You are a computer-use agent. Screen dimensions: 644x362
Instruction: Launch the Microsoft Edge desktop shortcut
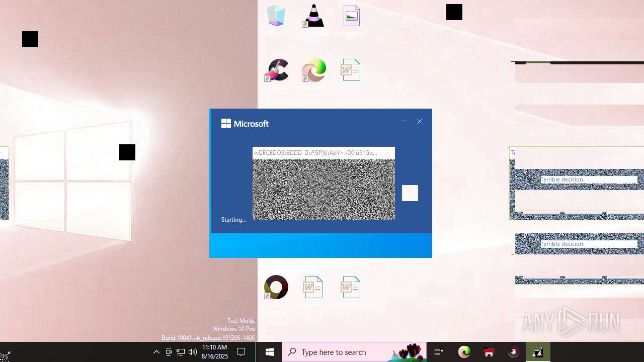(313, 77)
